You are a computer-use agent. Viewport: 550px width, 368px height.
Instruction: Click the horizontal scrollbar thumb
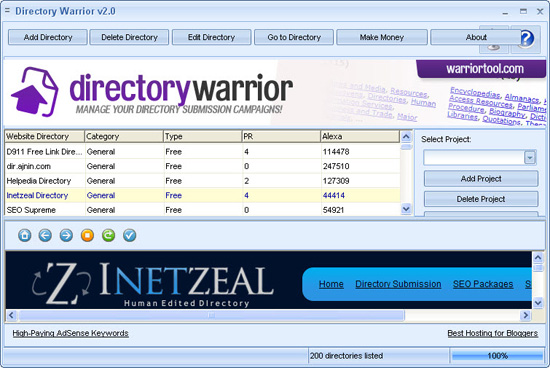pos(212,315)
